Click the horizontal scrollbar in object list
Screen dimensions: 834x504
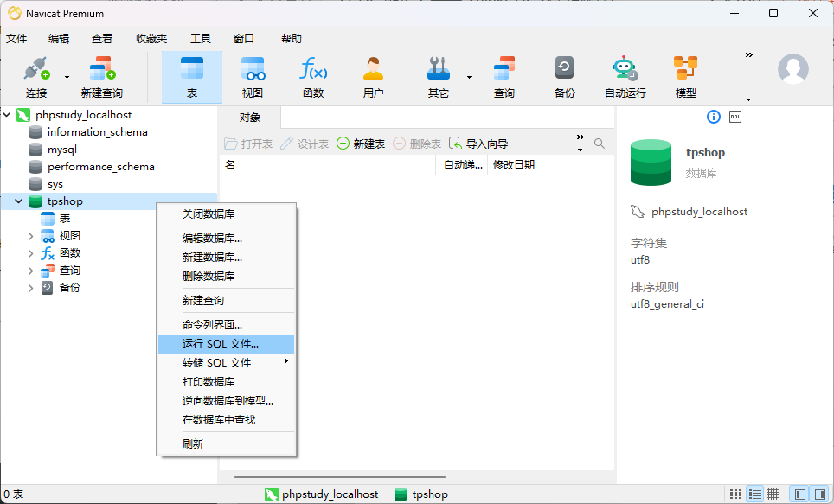click(340, 477)
